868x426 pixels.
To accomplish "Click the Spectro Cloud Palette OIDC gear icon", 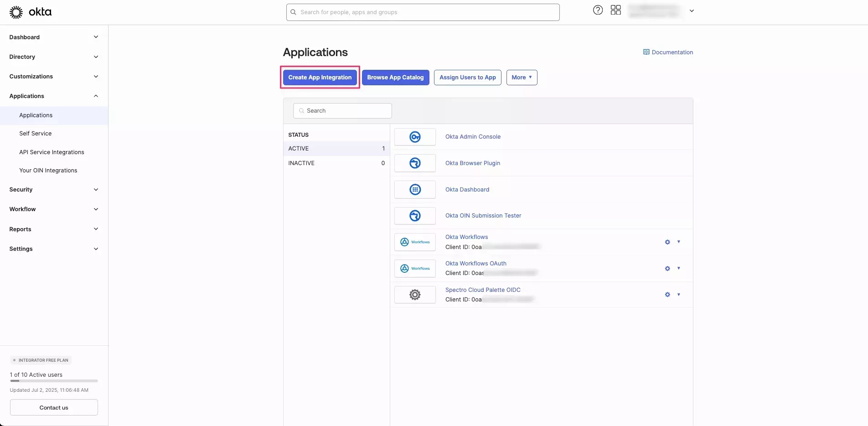I will 667,294.
